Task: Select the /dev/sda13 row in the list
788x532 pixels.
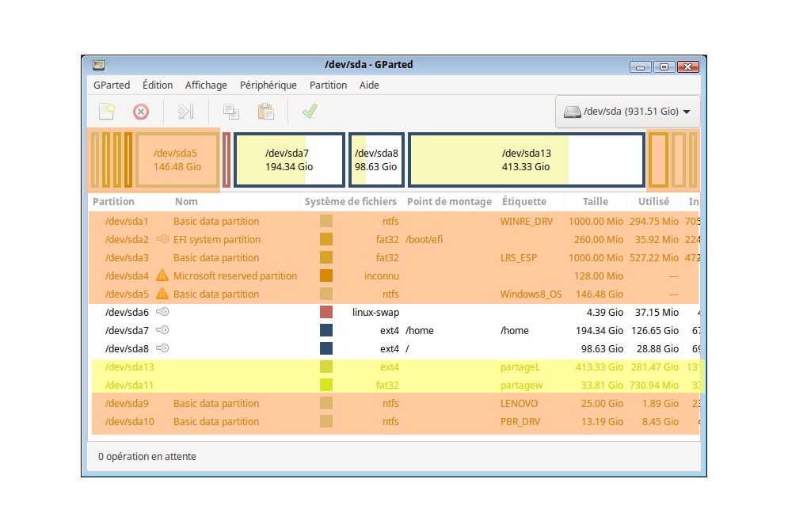Action: click(395, 367)
